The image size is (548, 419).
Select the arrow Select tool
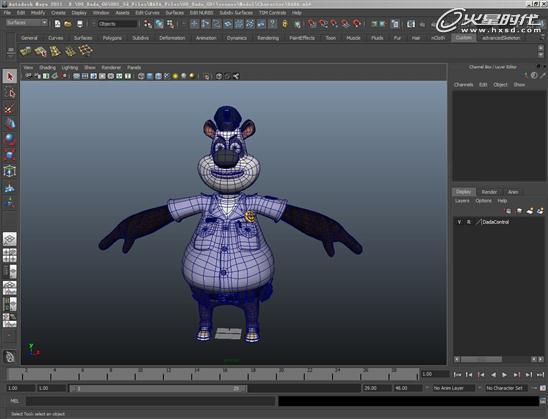click(10, 76)
